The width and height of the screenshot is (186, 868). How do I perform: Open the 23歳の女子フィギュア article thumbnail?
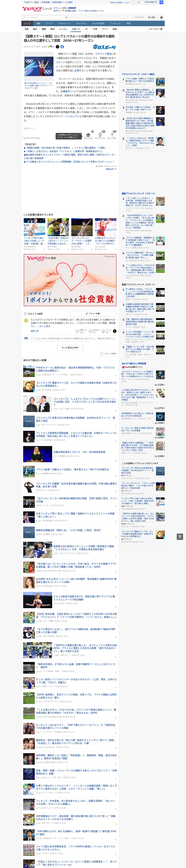pyautogui.click(x=105, y=227)
